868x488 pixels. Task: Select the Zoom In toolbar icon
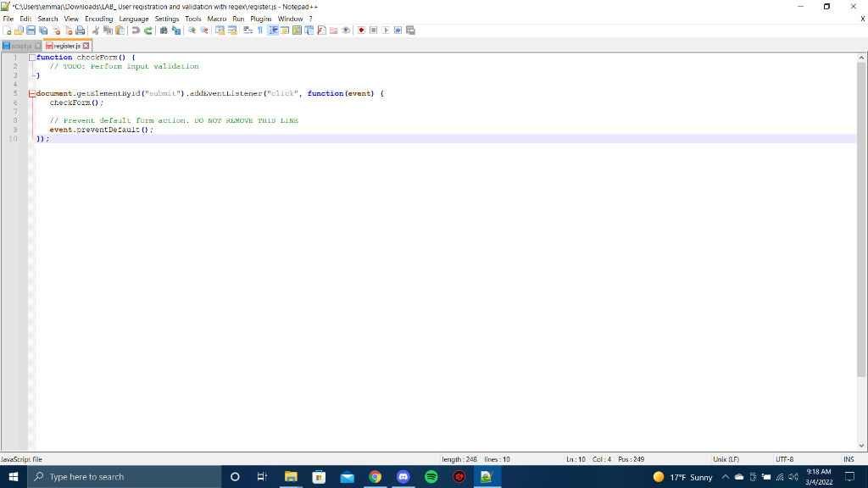point(192,30)
